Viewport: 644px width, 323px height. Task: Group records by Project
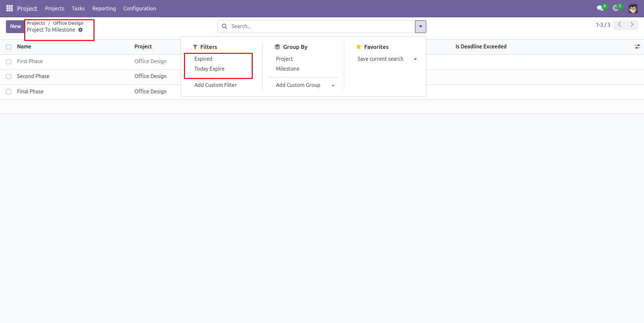(284, 59)
